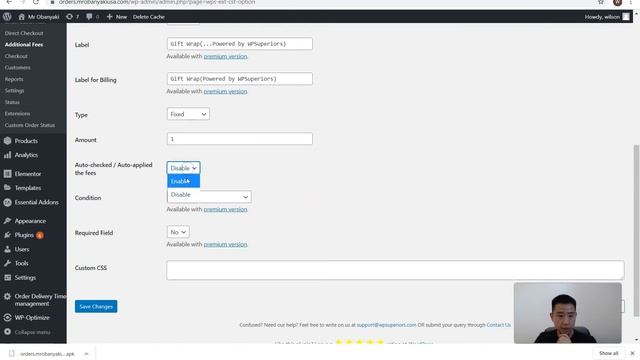This screenshot has height=360, width=640.
Task: Open the Users person icon
Action: point(7,249)
